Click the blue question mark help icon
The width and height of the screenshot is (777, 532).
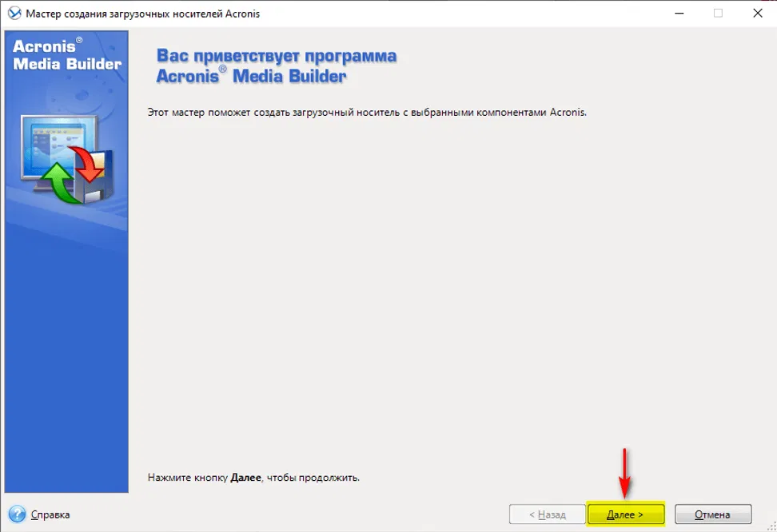tap(17, 514)
